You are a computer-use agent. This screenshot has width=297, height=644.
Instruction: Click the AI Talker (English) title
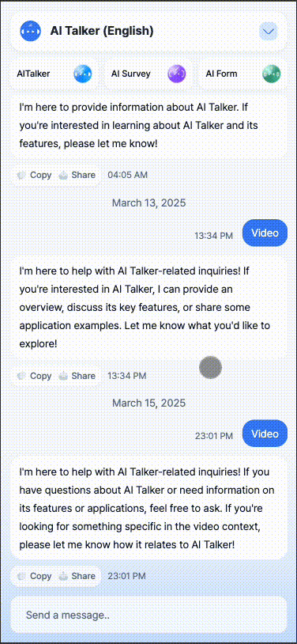point(102,31)
